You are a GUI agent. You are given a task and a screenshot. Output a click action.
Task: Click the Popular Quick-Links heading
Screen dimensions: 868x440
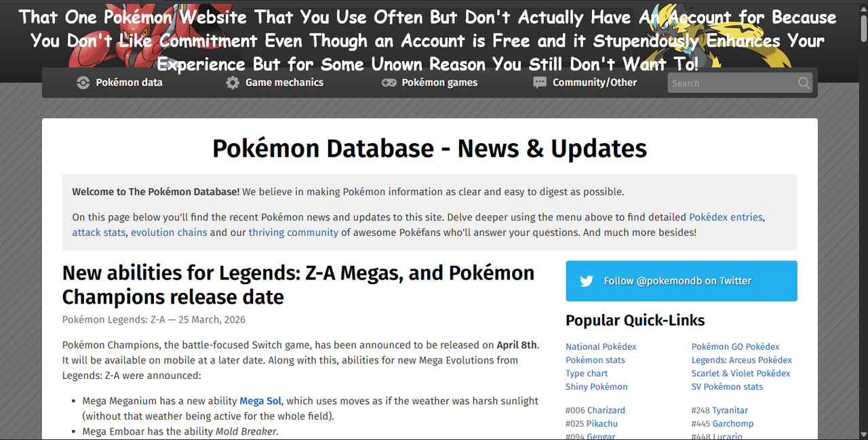tap(635, 320)
